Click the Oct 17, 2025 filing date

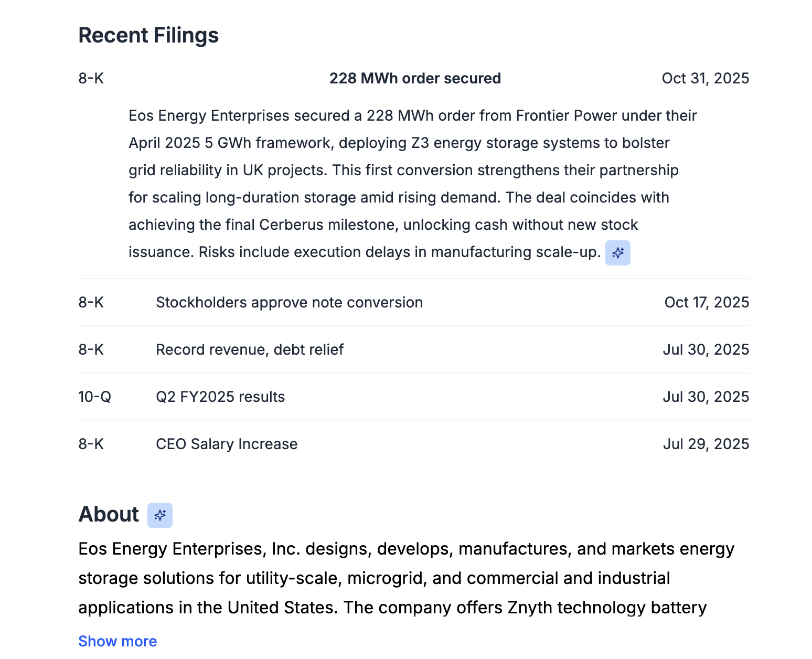pos(707,303)
